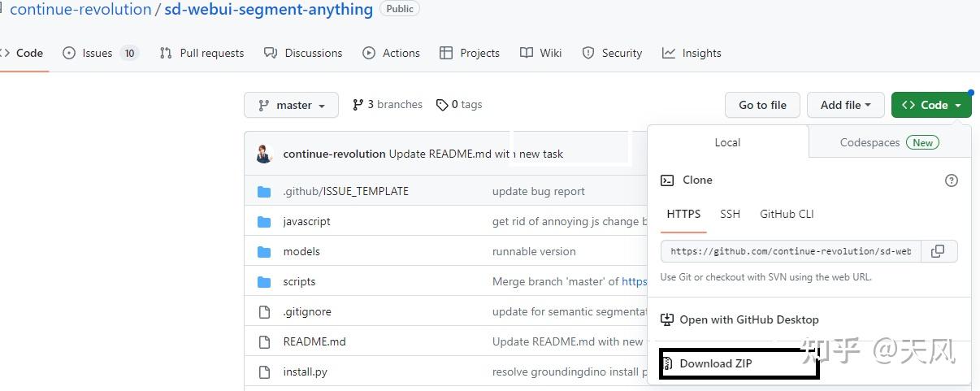Image resolution: width=980 pixels, height=391 pixels.
Task: Click the Go to file button
Action: (x=762, y=105)
